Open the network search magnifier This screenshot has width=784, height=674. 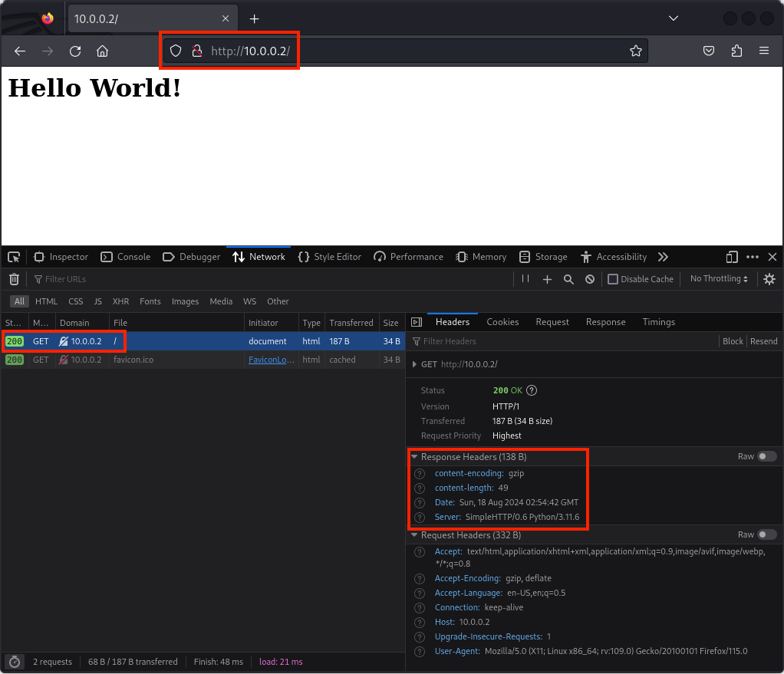coord(568,279)
